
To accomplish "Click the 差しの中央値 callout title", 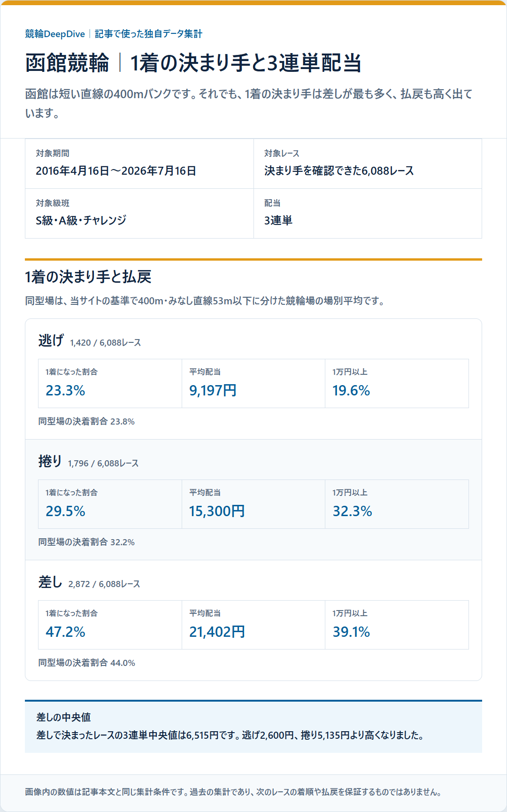I will tap(63, 717).
